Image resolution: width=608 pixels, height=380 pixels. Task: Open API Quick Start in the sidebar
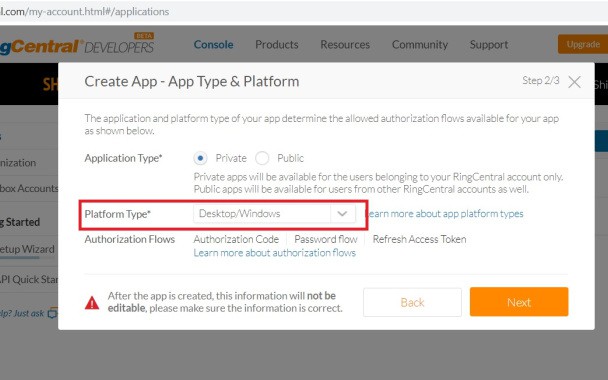pyautogui.click(x=29, y=279)
